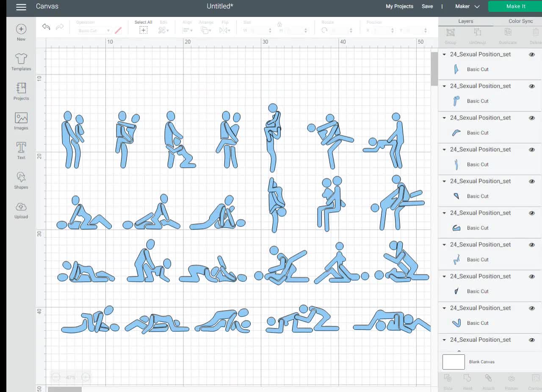542x392 pixels.
Task: Click Save in the top bar
Action: click(427, 6)
